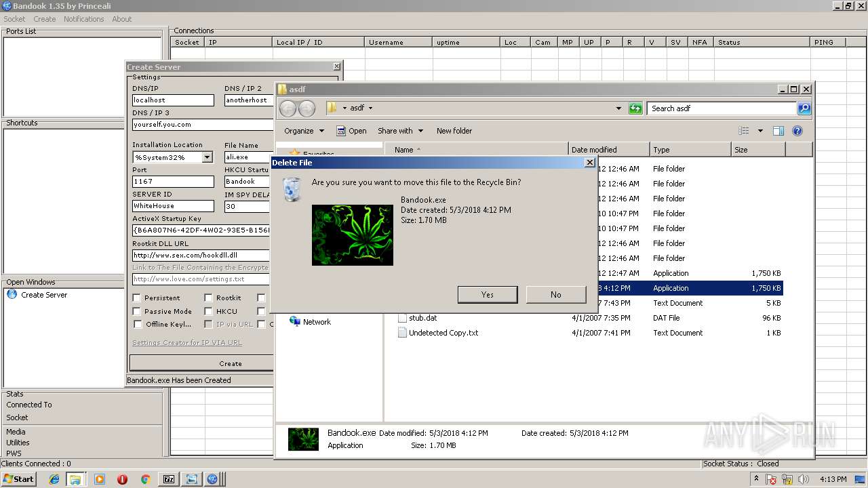The height and width of the screenshot is (488, 868).
Task: Open the view options dropdown arrow
Action: pyautogui.click(x=760, y=131)
